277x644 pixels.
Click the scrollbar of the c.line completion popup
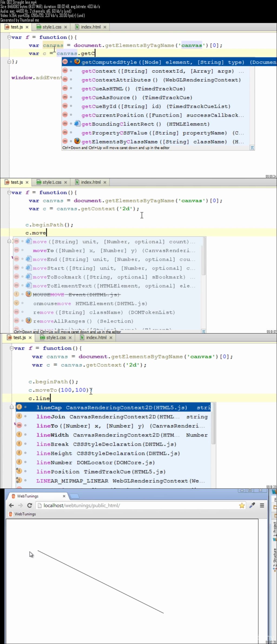(x=213, y=424)
